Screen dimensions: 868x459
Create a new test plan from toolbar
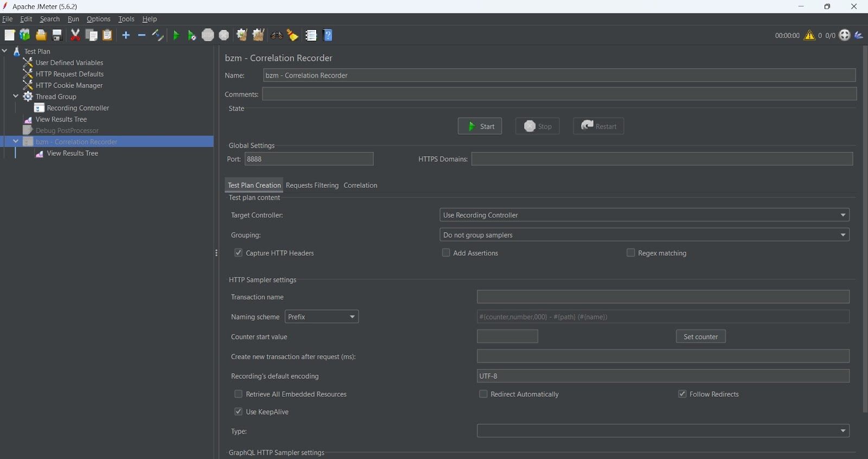click(x=10, y=35)
